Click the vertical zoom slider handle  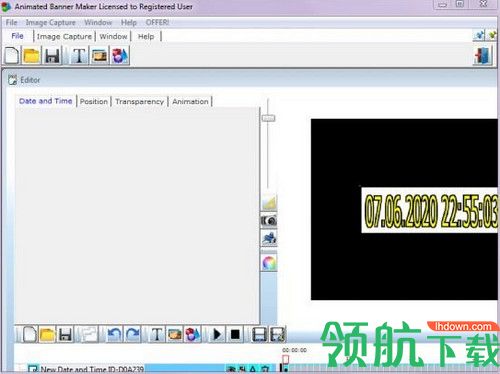[x=268, y=118]
